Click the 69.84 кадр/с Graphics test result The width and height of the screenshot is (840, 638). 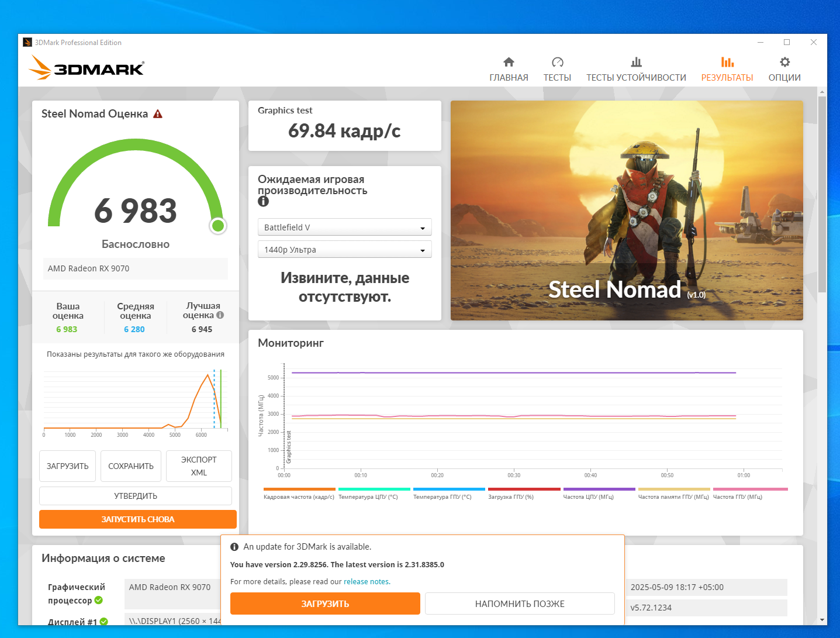click(x=344, y=131)
